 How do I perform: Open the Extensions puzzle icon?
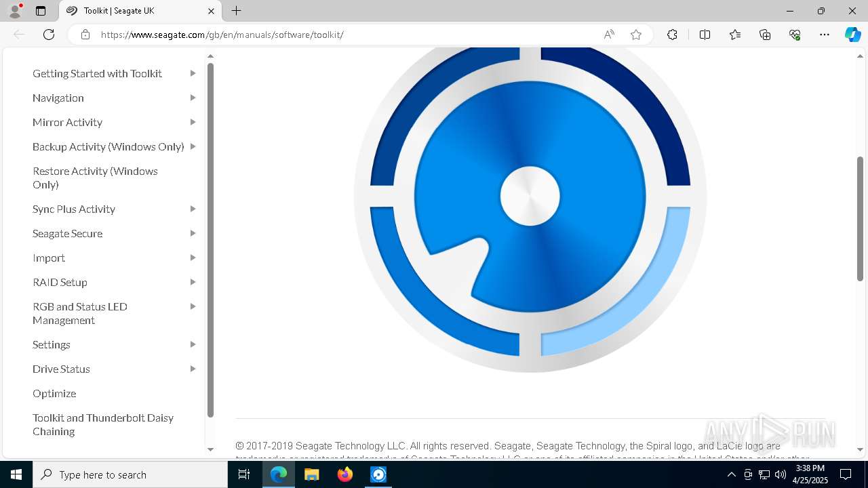pos(672,35)
